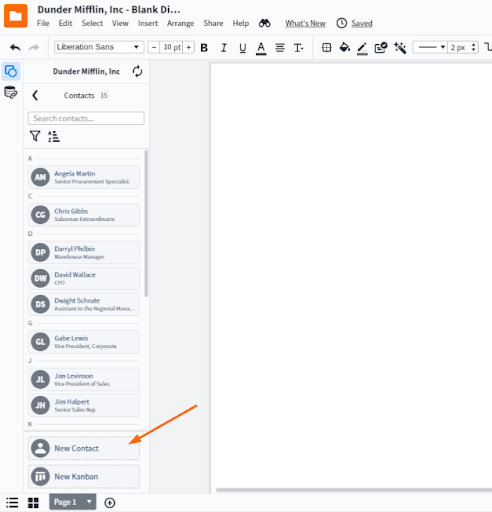
Task: Open the Select menu
Action: (92, 23)
